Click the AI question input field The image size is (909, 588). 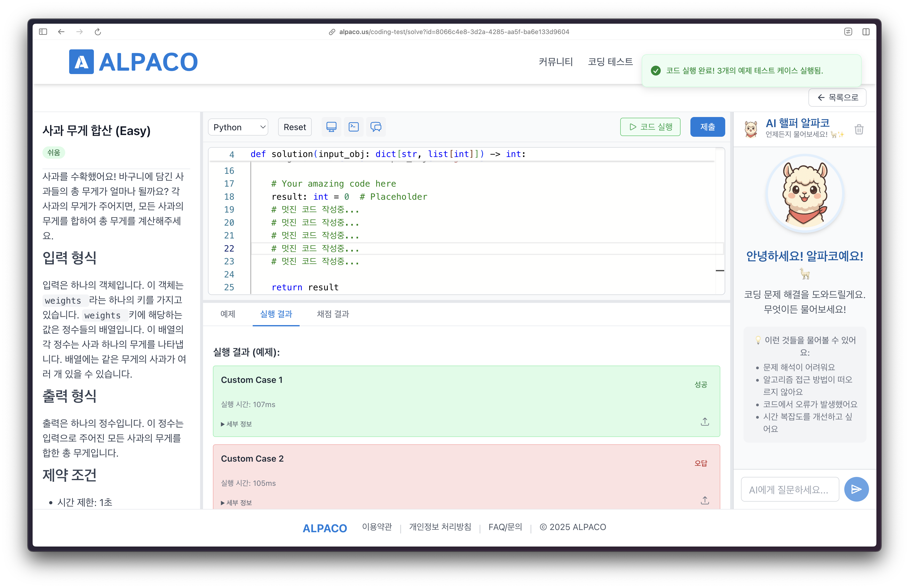tap(790, 490)
